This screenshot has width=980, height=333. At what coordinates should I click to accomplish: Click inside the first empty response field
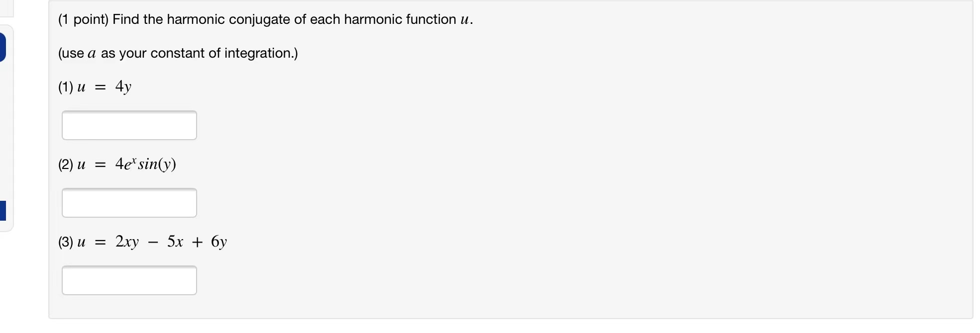129,125
